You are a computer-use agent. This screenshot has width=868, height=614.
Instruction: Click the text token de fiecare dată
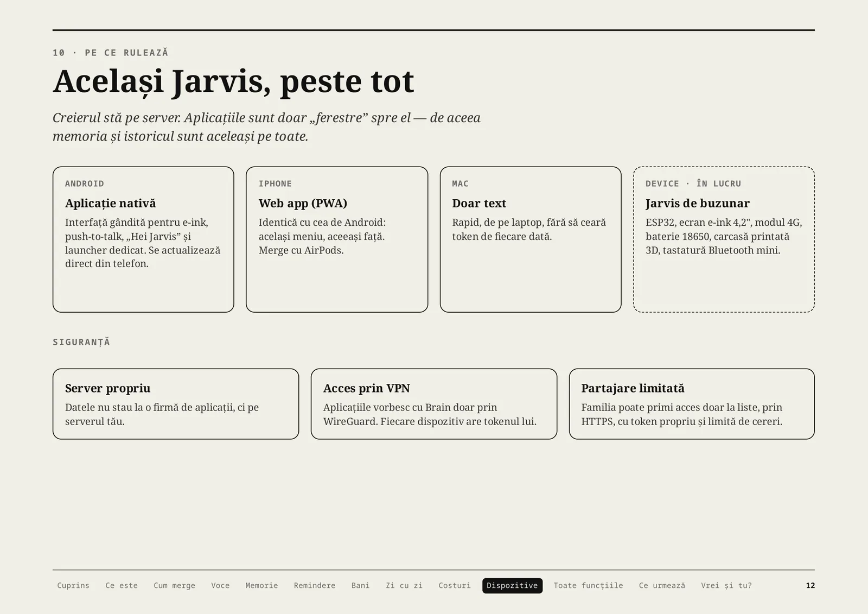(x=502, y=236)
